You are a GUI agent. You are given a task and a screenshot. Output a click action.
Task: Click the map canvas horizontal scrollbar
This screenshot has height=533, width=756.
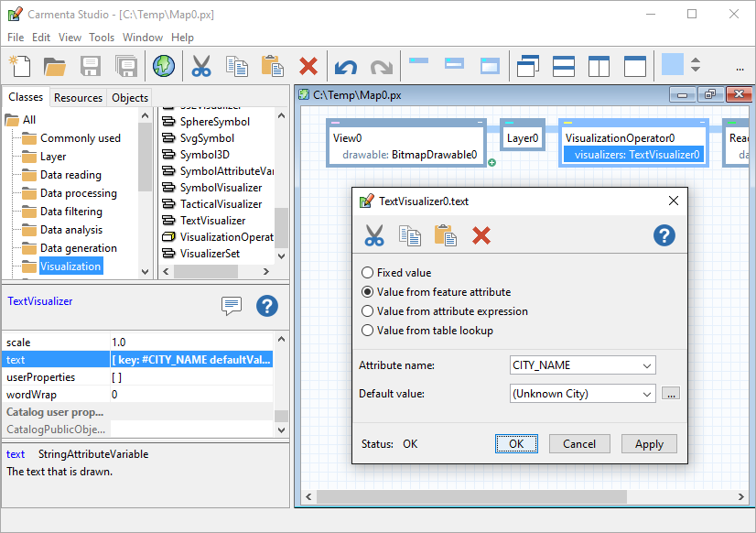[x=471, y=496]
